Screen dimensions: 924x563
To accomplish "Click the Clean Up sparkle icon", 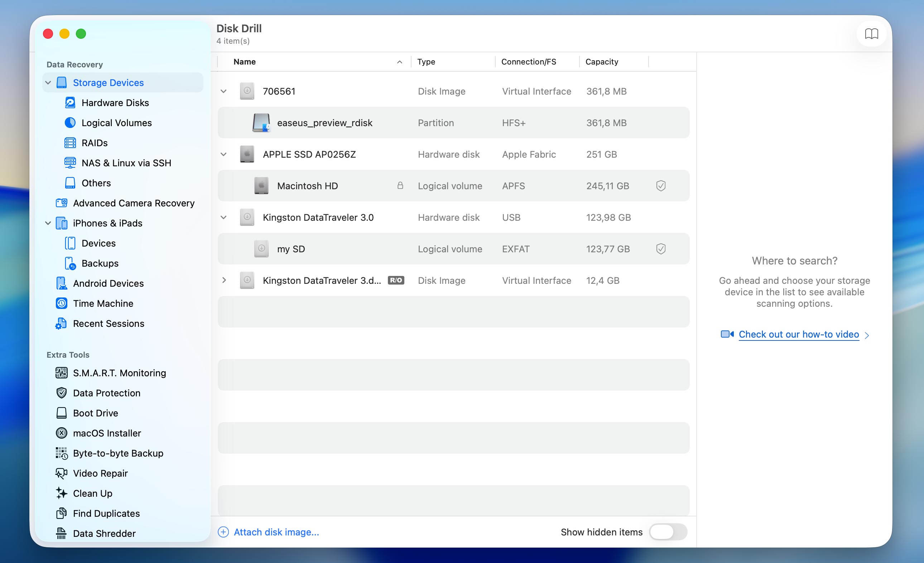I will coord(62,493).
